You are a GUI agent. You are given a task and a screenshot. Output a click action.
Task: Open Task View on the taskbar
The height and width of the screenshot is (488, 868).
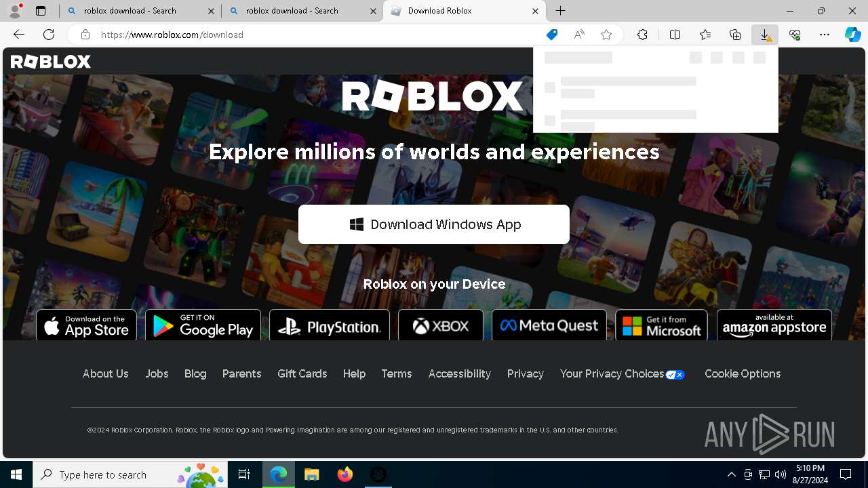pos(244,474)
